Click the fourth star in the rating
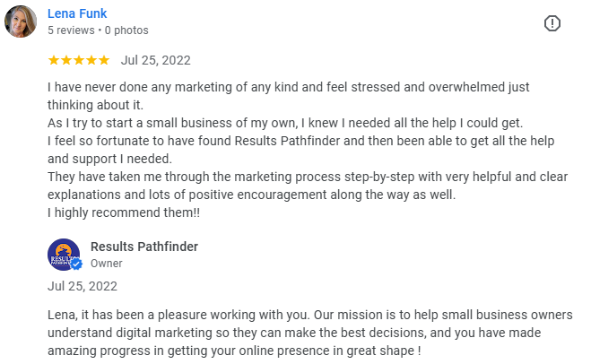The image size is (591, 364). point(91,60)
